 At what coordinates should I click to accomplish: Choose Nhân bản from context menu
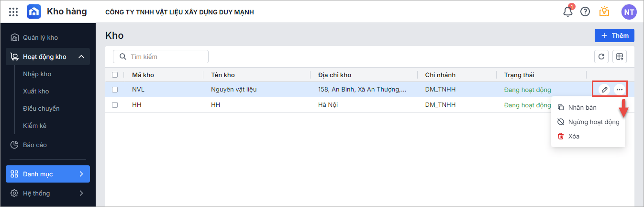[x=582, y=108]
